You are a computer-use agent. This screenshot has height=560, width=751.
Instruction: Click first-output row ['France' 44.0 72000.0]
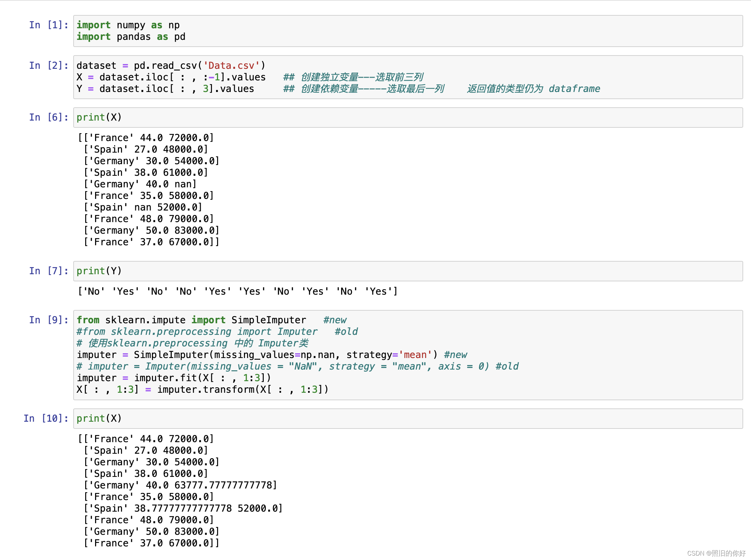pyautogui.click(x=146, y=138)
